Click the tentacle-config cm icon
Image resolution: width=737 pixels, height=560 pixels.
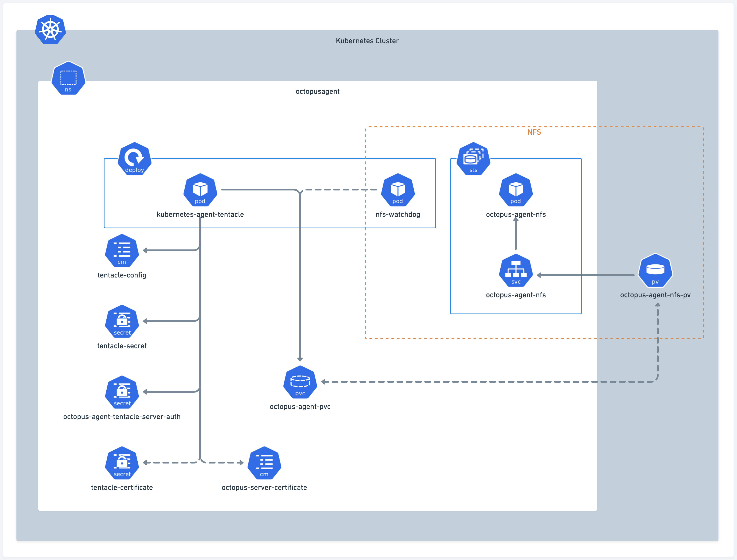[122, 250]
